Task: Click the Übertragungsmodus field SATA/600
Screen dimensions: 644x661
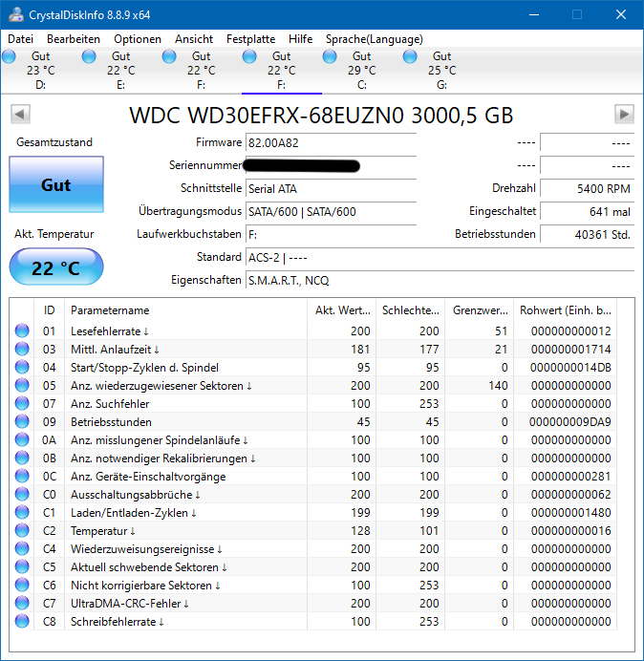Action: click(331, 212)
